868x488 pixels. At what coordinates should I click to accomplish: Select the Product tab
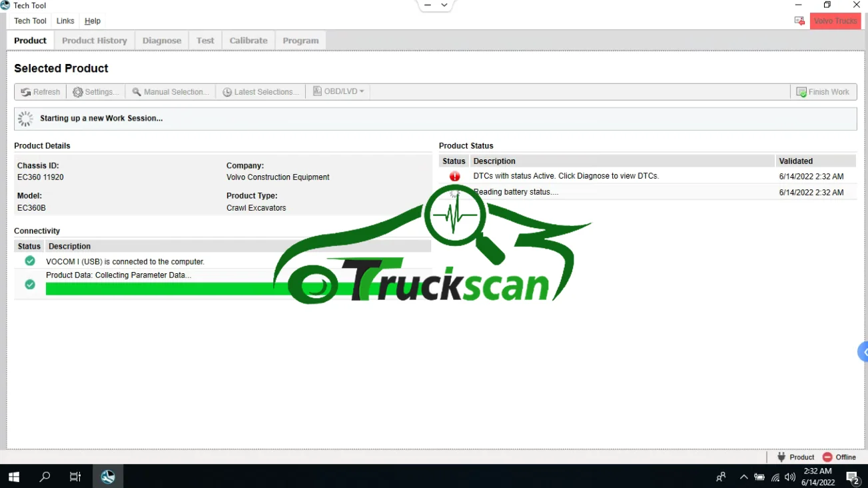point(31,41)
